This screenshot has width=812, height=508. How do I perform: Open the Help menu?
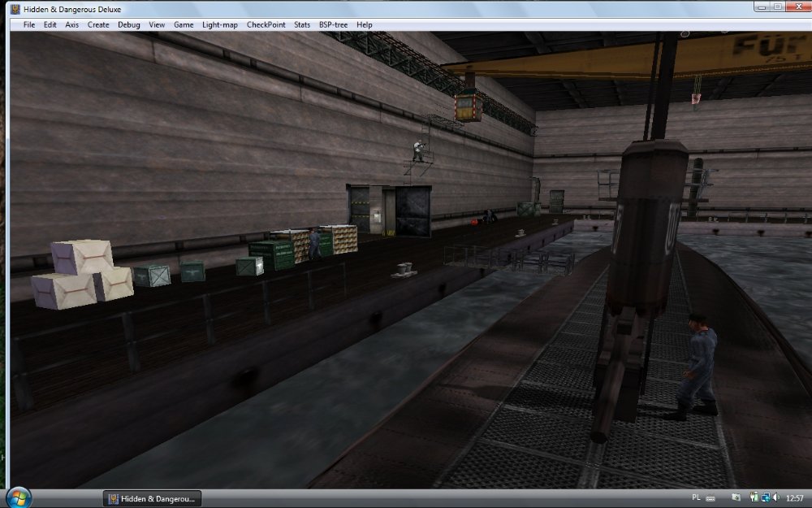(364, 24)
